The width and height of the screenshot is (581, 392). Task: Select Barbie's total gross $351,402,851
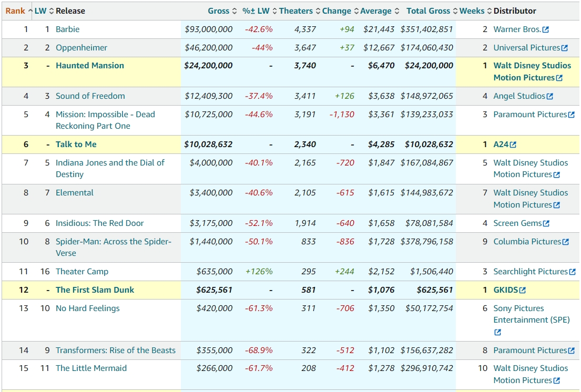click(x=426, y=29)
